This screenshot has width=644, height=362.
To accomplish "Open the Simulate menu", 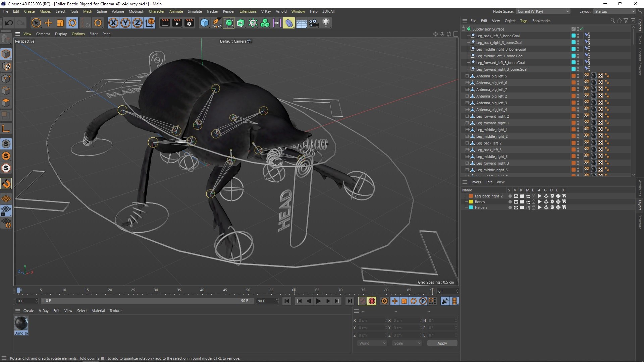I will click(195, 11).
